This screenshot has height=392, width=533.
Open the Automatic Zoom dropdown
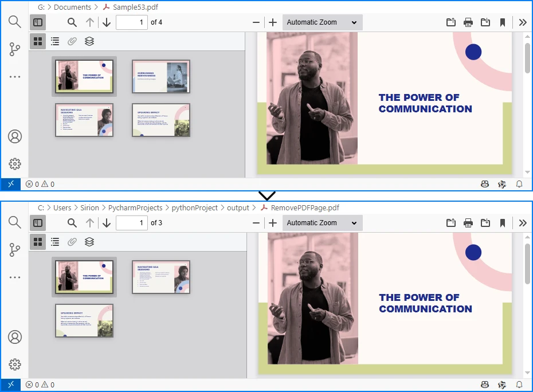coord(322,22)
